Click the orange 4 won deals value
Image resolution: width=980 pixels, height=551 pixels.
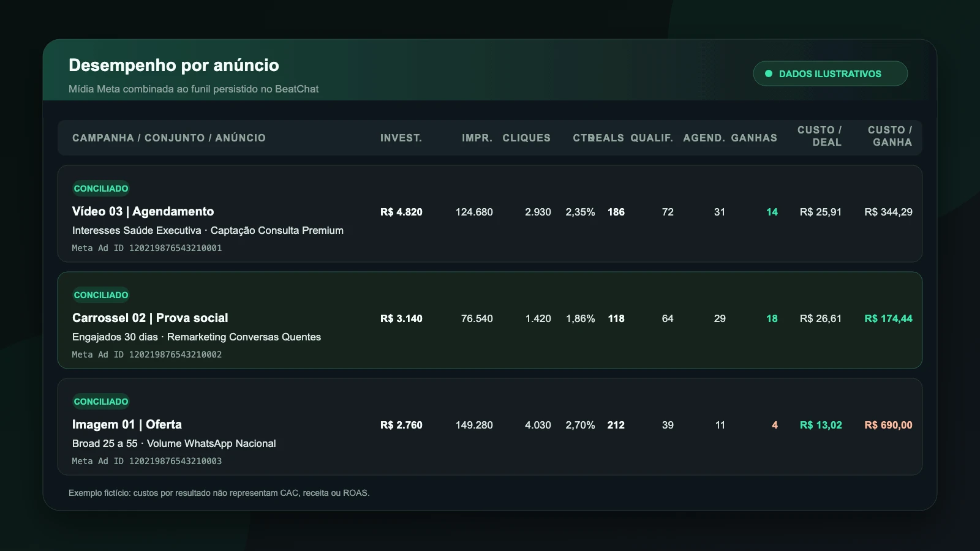click(775, 425)
